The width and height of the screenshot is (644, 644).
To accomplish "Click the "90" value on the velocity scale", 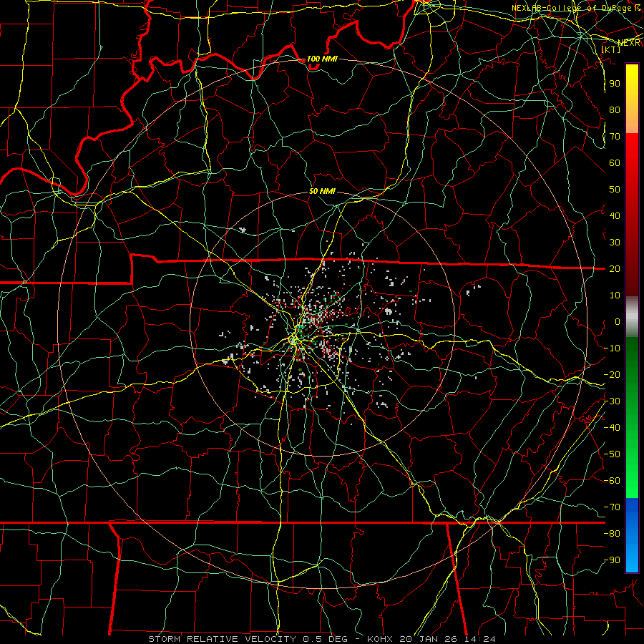I will click(x=615, y=84).
